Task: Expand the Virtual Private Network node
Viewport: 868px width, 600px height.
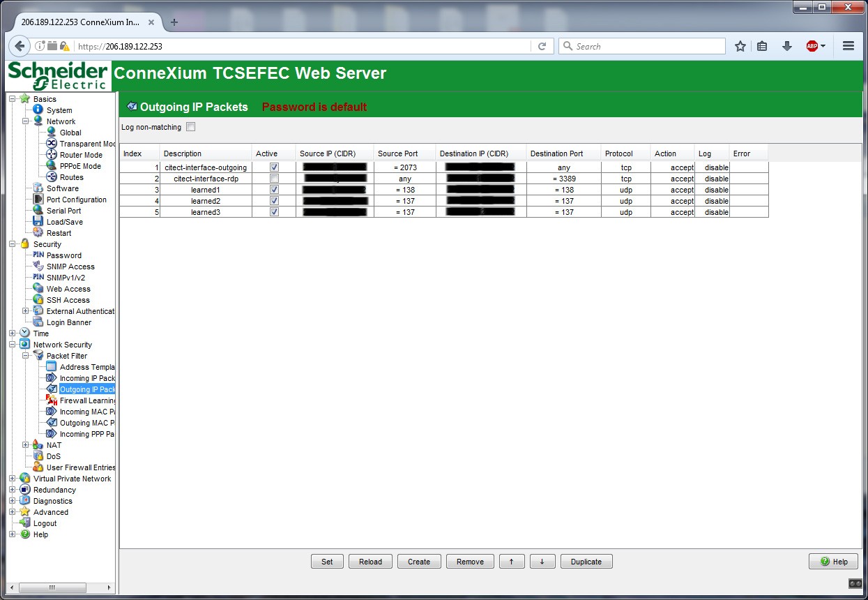Action: point(13,479)
